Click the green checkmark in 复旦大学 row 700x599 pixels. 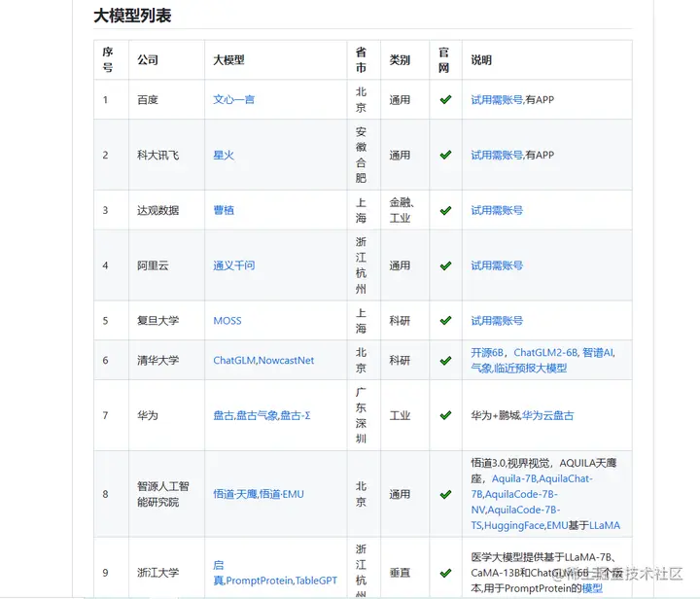pos(445,321)
